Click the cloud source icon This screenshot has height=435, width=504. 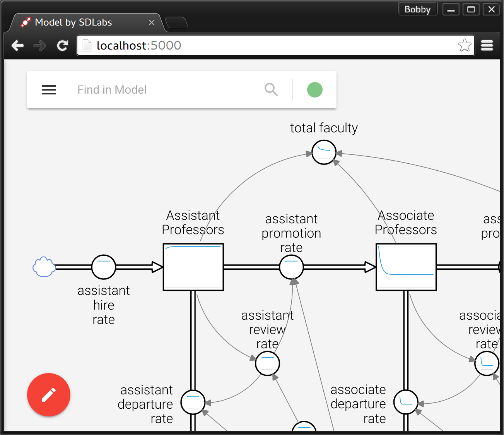click(44, 267)
